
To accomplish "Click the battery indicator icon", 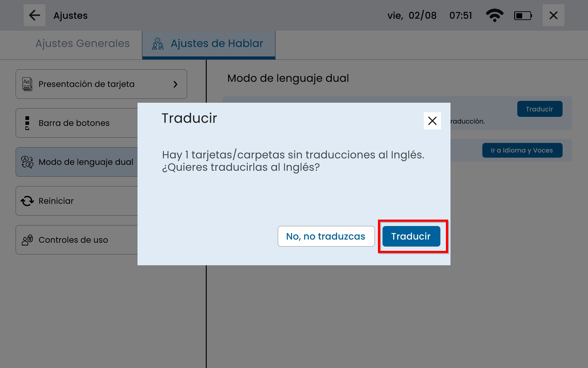I will [522, 15].
